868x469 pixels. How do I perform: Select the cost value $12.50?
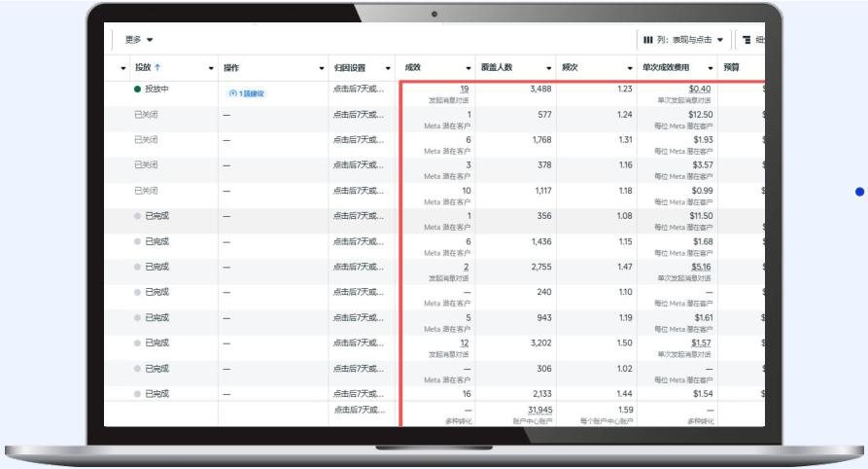[x=700, y=114]
